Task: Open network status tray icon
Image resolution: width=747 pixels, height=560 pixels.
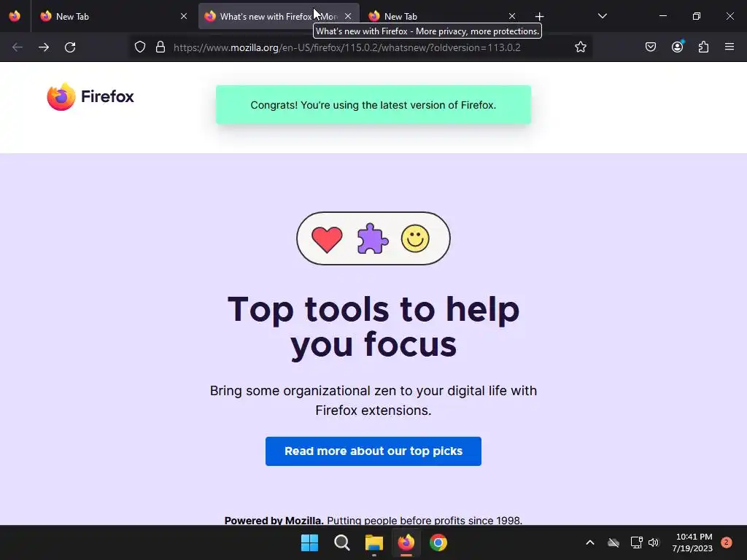Action: point(636,542)
